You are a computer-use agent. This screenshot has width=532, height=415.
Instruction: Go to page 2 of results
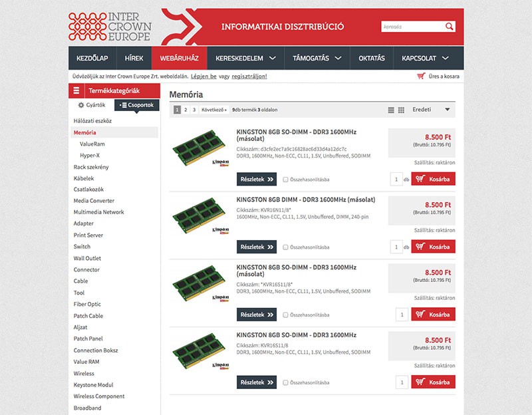coord(186,110)
